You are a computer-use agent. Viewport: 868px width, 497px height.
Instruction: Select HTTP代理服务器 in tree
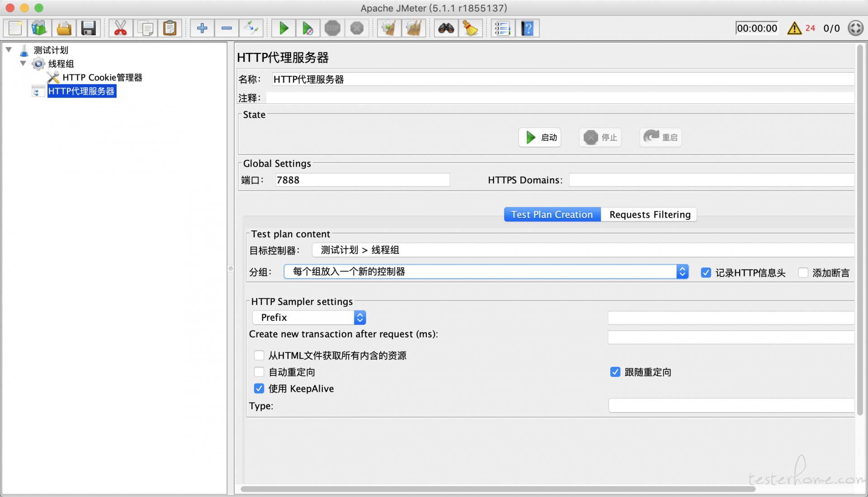click(x=81, y=91)
